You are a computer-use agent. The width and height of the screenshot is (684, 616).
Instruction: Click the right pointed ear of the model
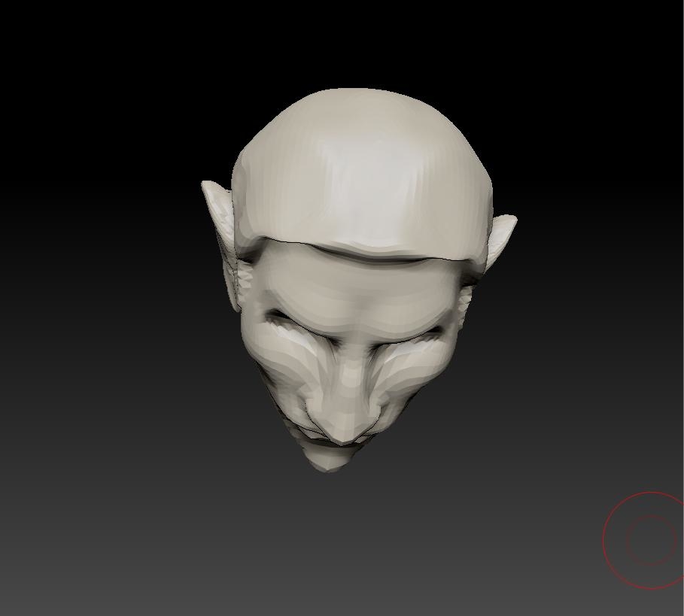pos(500,237)
